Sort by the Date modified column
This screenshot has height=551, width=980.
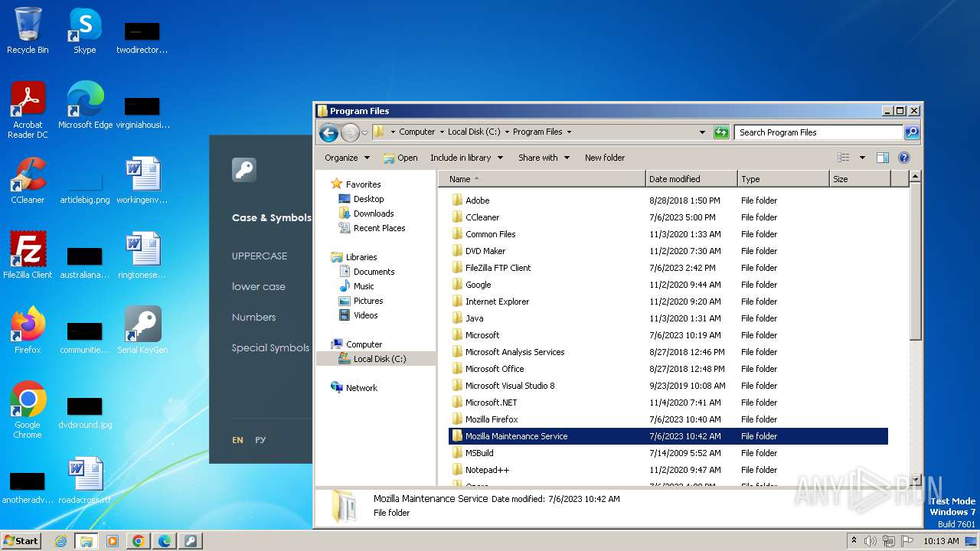click(692, 179)
